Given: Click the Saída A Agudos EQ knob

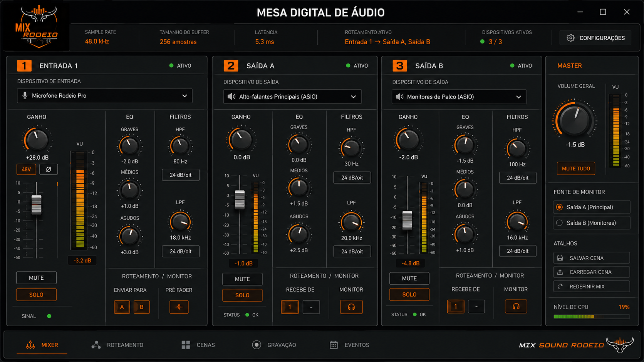Looking at the screenshot, I should click(x=299, y=234).
